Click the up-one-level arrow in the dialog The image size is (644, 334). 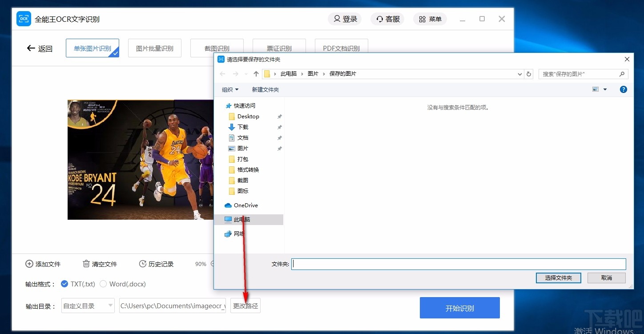coord(256,73)
